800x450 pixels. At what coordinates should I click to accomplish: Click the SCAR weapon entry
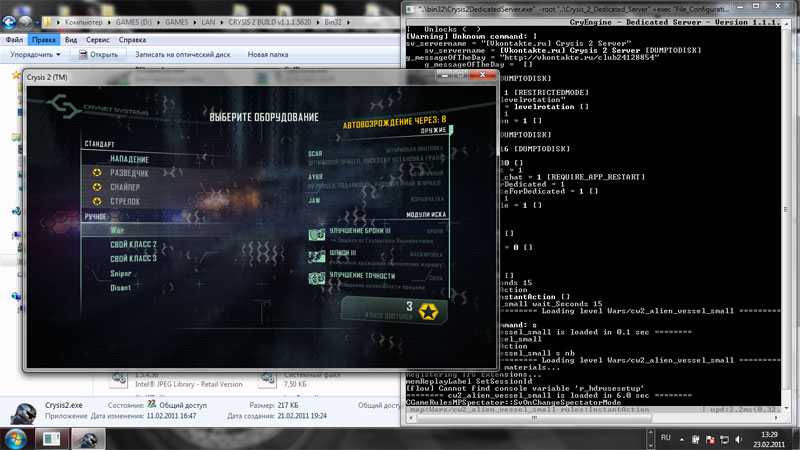pyautogui.click(x=315, y=155)
